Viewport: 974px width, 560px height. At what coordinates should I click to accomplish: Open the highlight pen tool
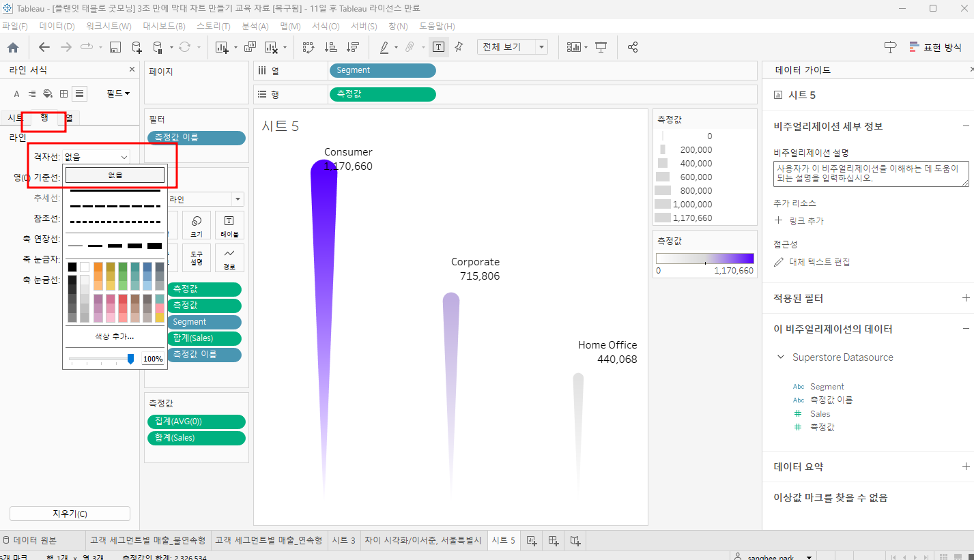tap(384, 47)
